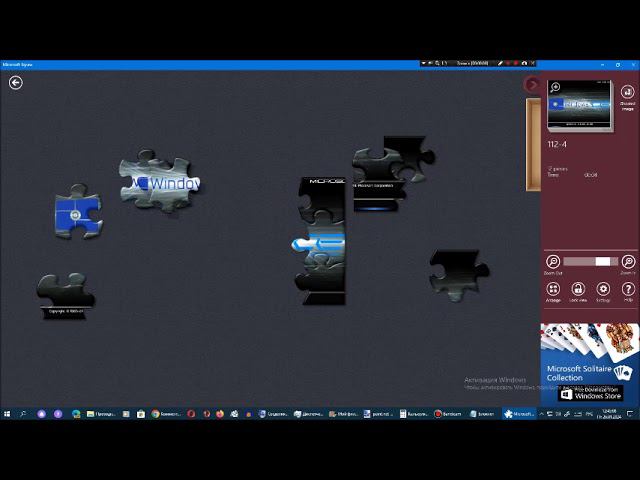Open the file explorer taskbar item
This screenshot has height=480, width=640.
point(101,414)
